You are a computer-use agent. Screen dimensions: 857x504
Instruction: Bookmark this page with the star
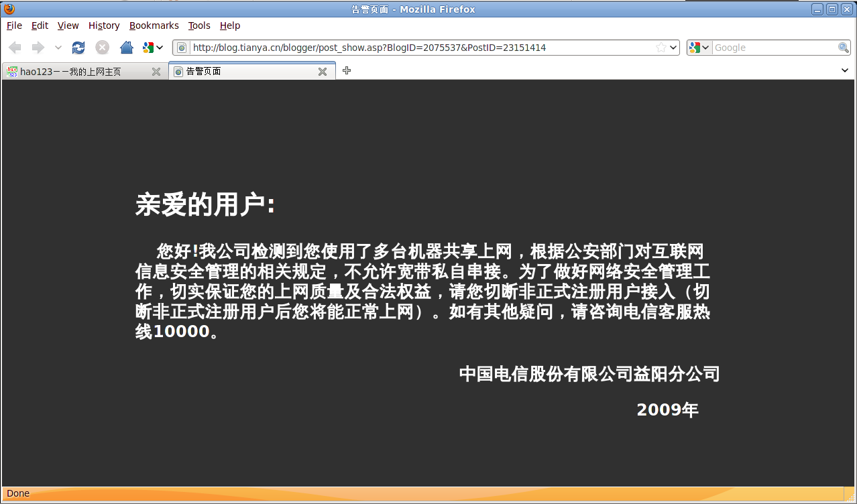[x=661, y=48]
